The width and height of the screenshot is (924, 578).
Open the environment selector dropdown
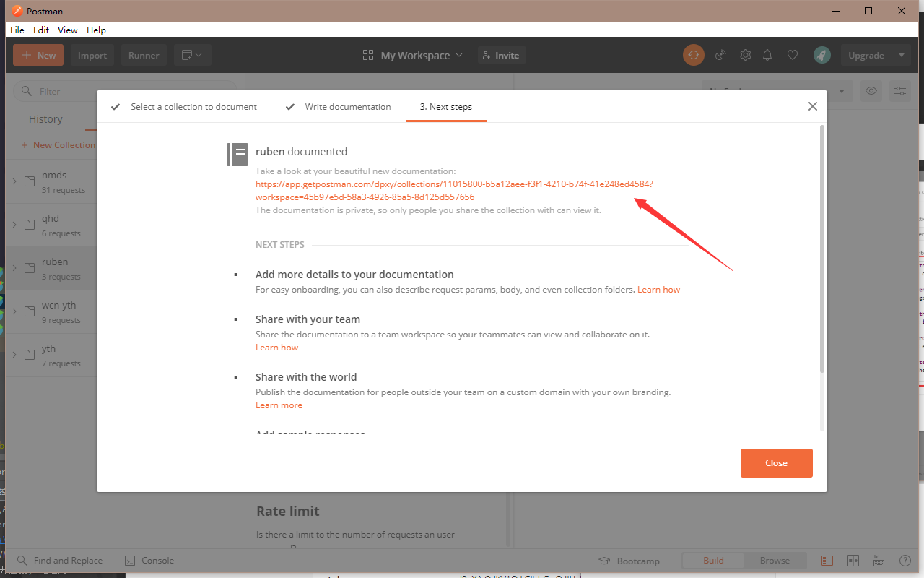point(777,91)
